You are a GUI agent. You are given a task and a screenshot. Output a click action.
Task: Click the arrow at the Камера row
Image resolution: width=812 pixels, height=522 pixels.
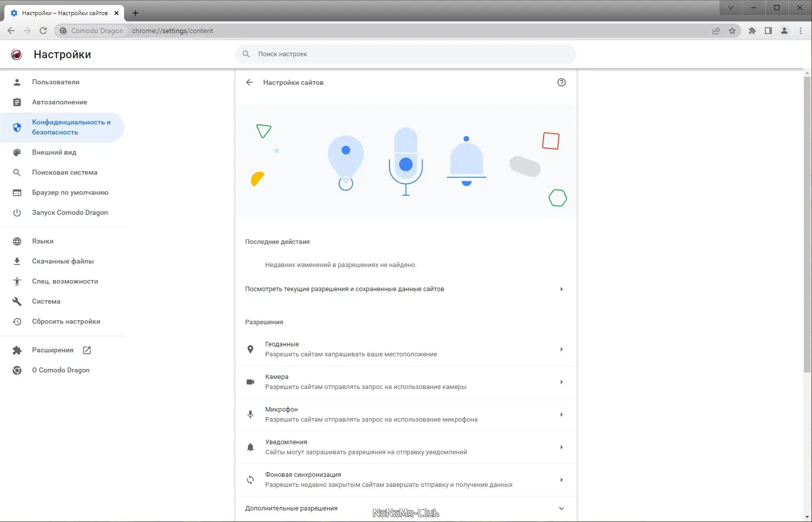pos(562,382)
